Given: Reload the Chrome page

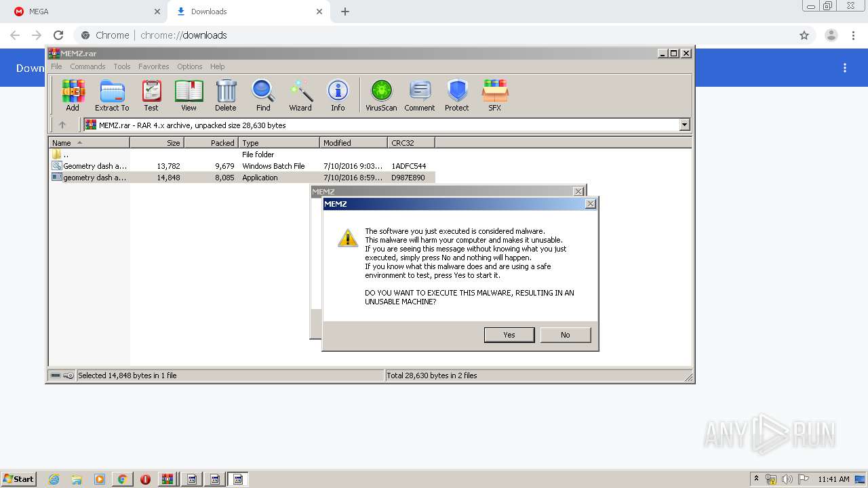Looking at the screenshot, I should tap(58, 35).
